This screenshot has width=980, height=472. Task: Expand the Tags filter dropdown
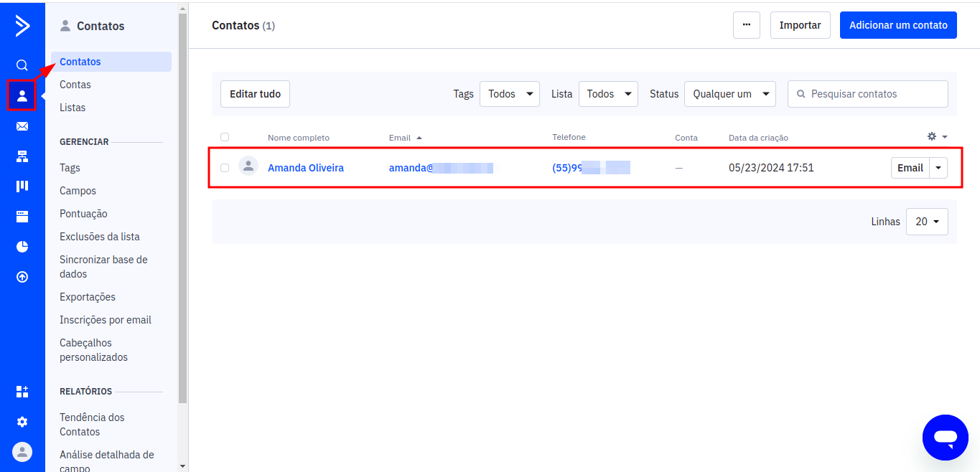[x=509, y=94]
